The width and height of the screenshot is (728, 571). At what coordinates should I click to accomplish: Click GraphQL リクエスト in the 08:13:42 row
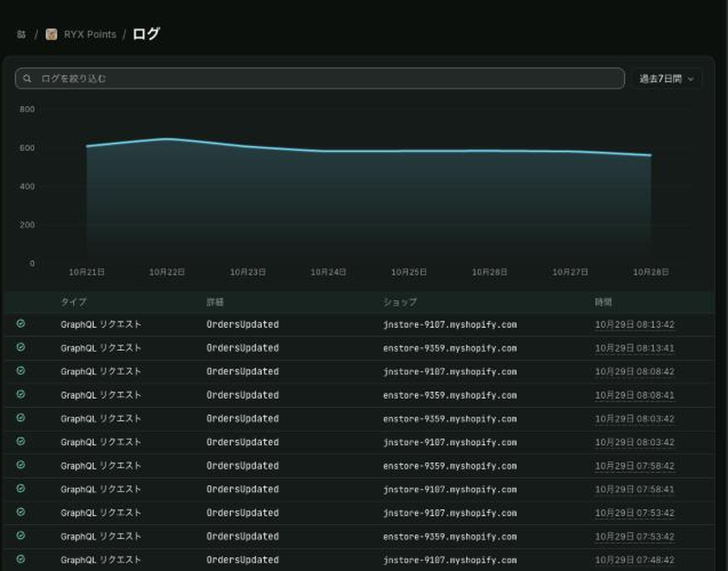coord(101,324)
